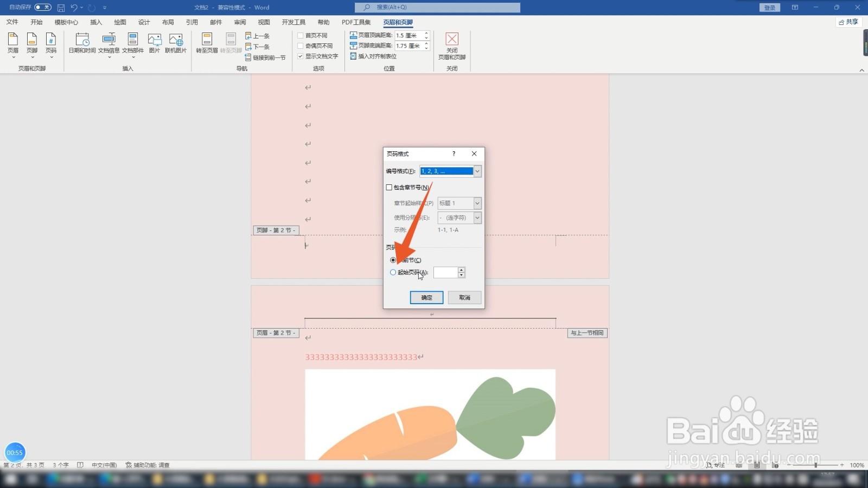Check 包含章节号 in the dialog
This screenshot has width=868, height=488.
click(389, 188)
